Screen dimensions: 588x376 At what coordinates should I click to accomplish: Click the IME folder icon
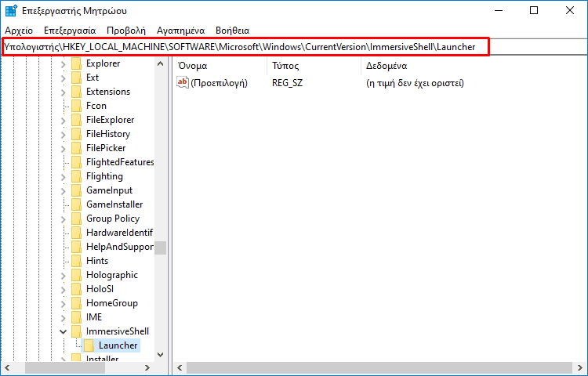[76, 317]
